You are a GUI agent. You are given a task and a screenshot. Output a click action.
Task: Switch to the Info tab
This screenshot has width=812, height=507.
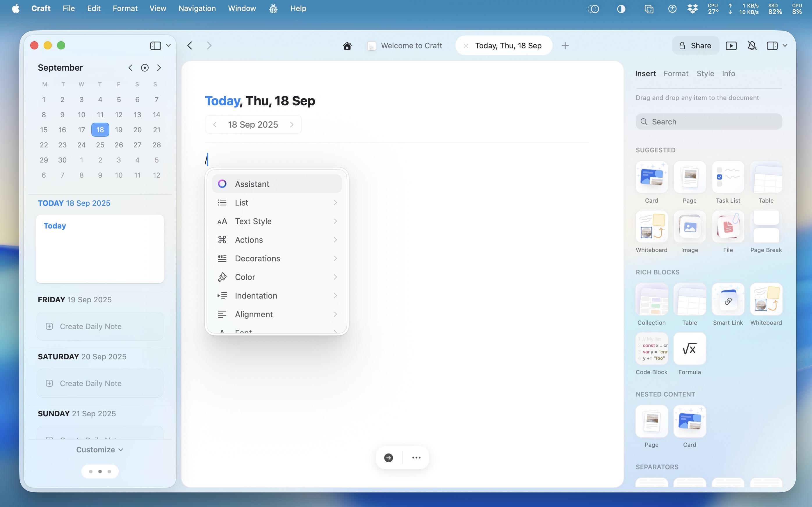[729, 74]
